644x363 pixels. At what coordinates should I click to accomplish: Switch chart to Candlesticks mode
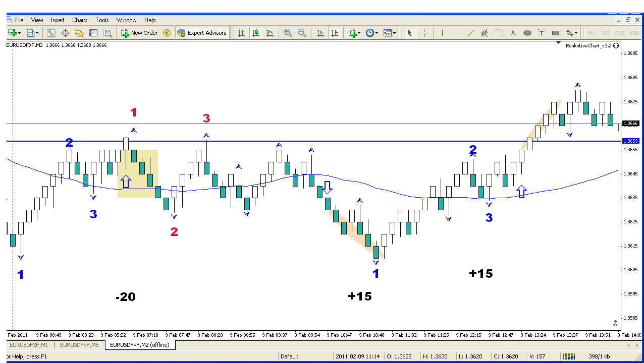click(x=256, y=33)
